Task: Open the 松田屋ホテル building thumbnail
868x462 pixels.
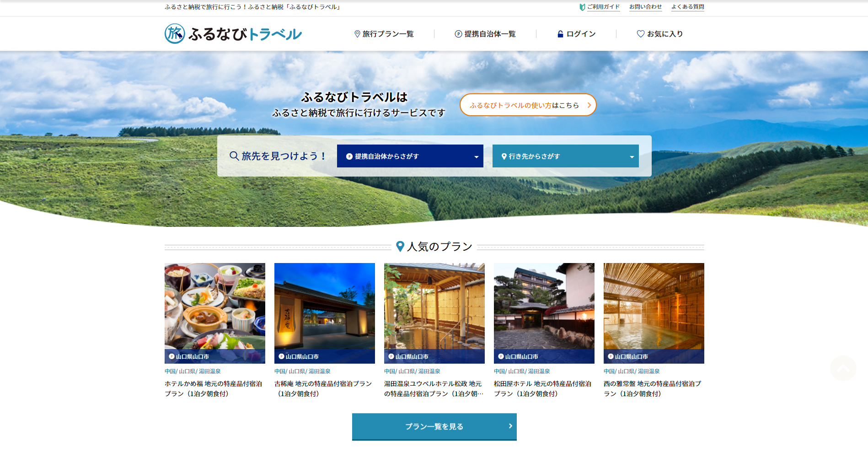Action: tap(544, 313)
